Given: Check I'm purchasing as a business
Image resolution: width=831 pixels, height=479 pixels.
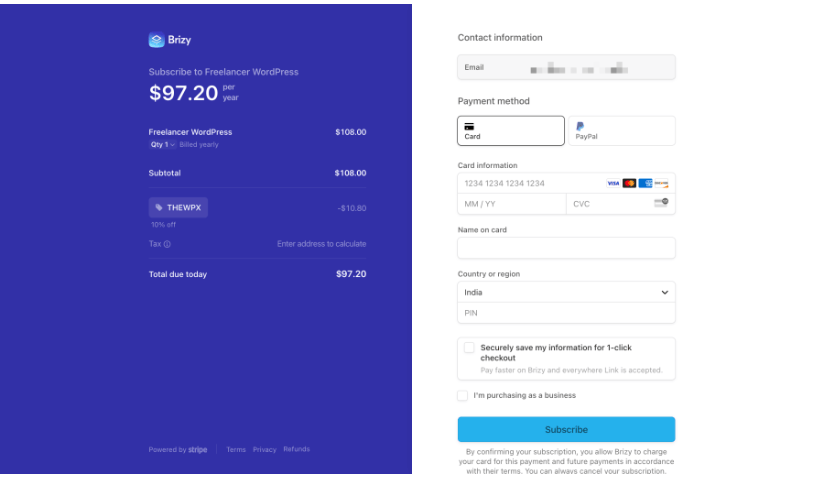Looking at the screenshot, I should (x=463, y=396).
